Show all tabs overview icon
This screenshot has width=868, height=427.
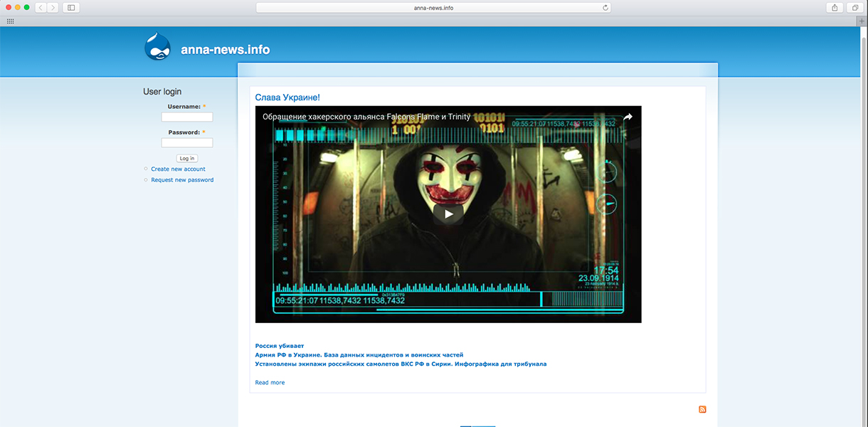855,7
